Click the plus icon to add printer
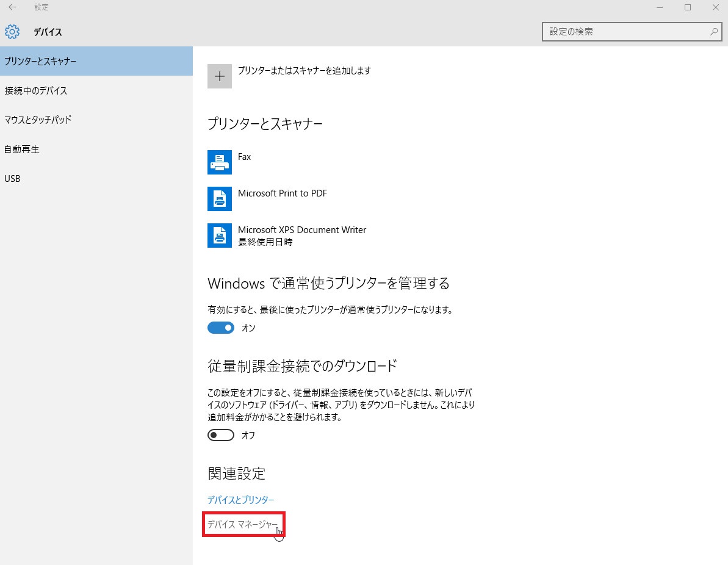Screen dimensions: 728x565 coord(220,76)
